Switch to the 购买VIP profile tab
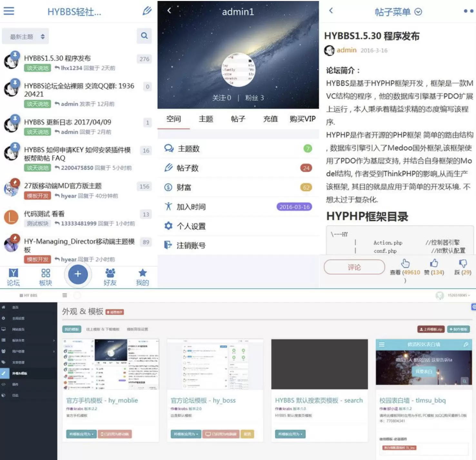The width and height of the screenshot is (476, 460). pyautogui.click(x=302, y=119)
